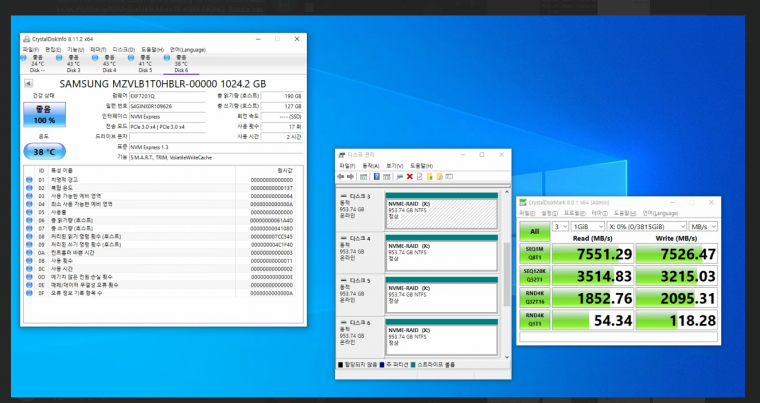Viewport: 760px width, 403px height.
Task: Open target drive dropdown X: 0% (0/3815GiB)
Action: (647, 226)
